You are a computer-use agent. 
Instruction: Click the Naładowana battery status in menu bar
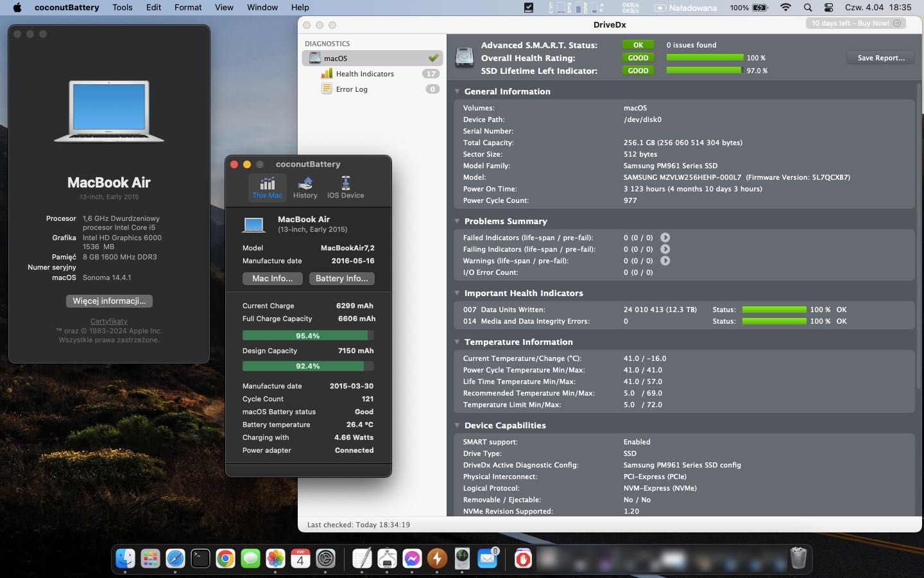(x=686, y=8)
